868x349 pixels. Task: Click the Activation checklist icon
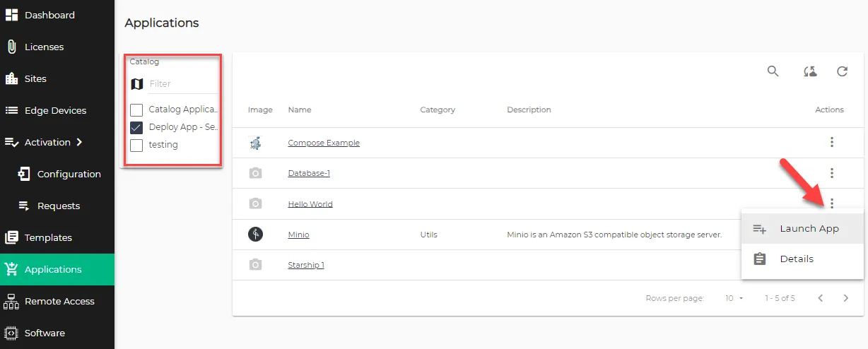point(11,142)
